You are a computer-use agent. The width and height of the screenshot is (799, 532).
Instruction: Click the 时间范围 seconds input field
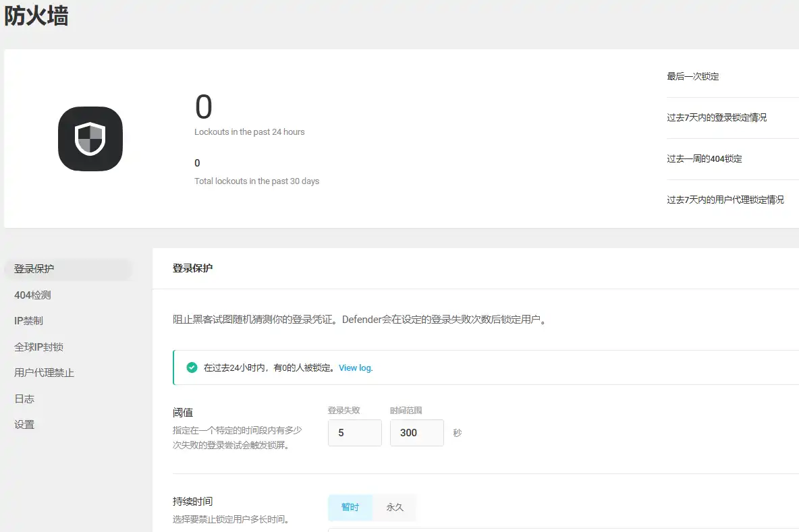coord(416,432)
